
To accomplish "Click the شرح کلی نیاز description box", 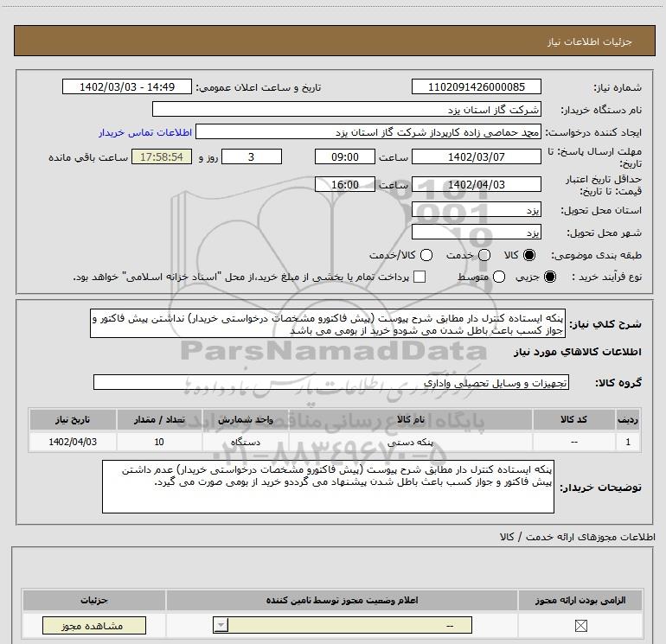I will [x=328, y=323].
